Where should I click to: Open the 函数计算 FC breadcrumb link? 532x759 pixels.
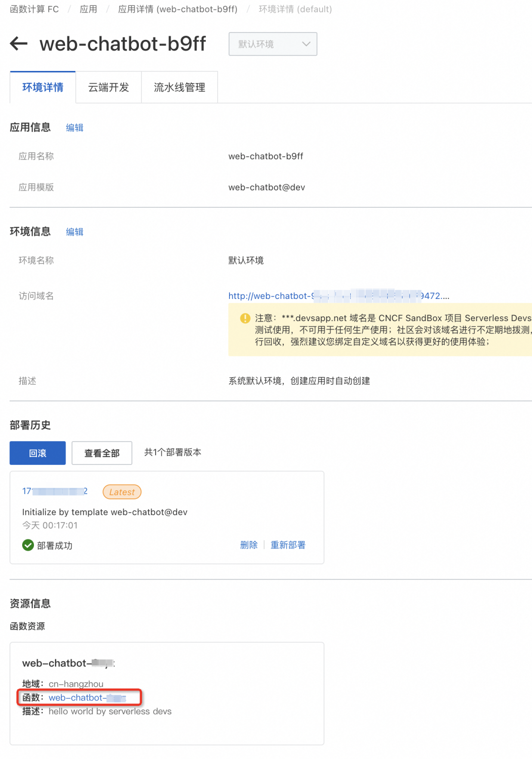tap(33, 9)
